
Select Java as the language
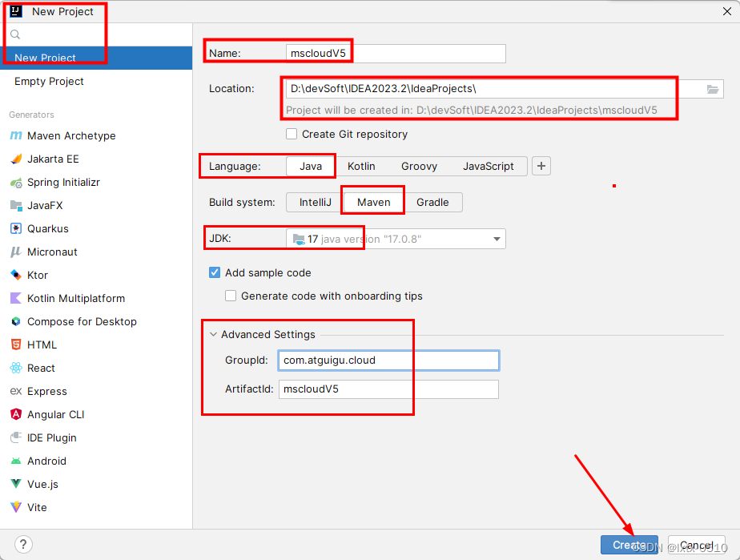coord(311,166)
